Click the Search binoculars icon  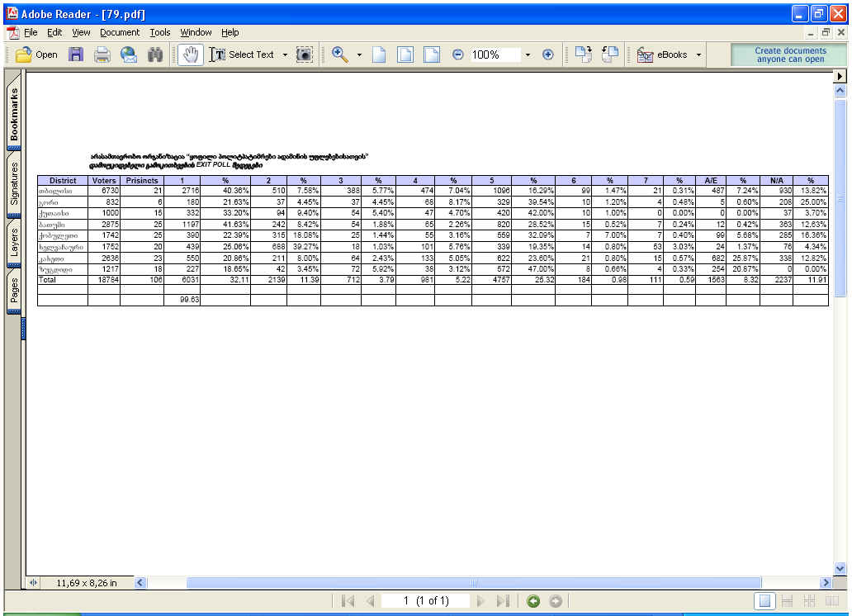click(154, 54)
